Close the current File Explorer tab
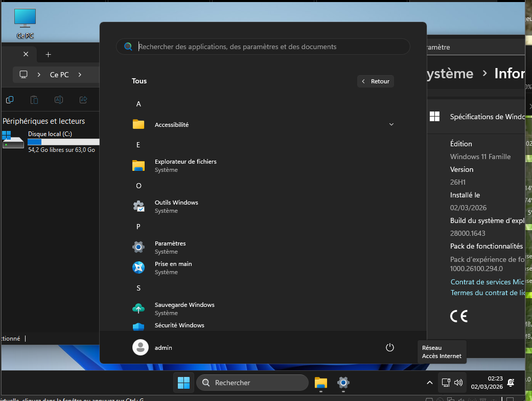Image resolution: width=532 pixels, height=401 pixels. click(x=26, y=54)
